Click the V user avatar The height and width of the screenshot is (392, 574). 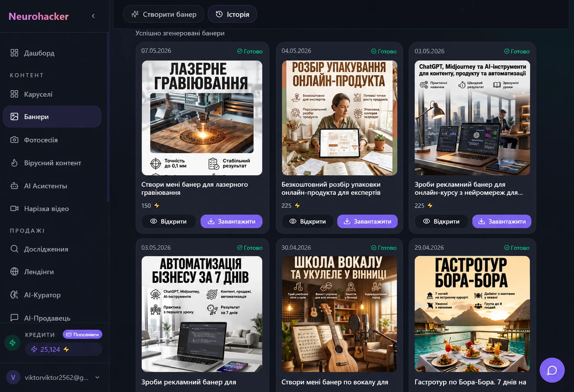point(13,377)
